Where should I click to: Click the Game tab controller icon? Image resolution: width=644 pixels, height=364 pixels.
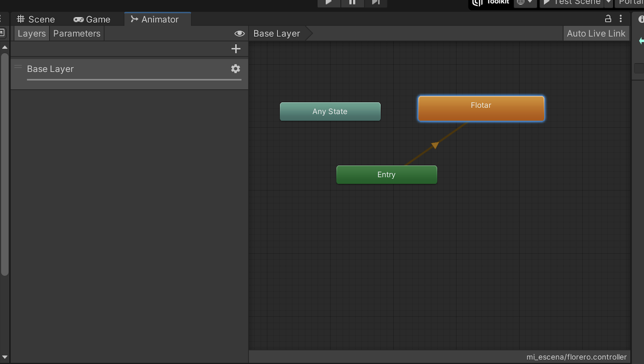(78, 19)
